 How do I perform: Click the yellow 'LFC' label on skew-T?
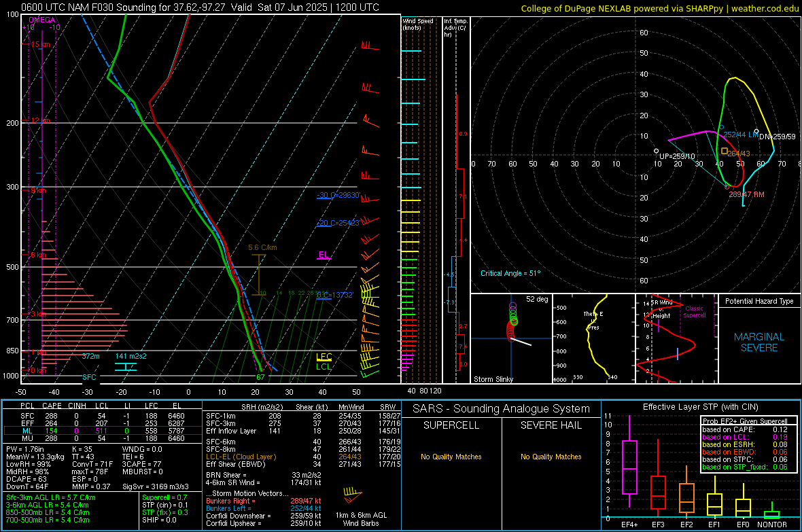(324, 357)
